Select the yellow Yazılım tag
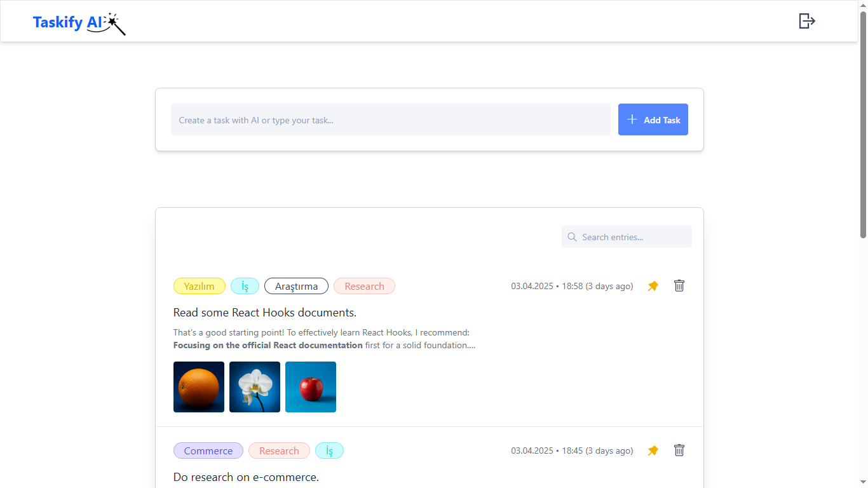The height and width of the screenshot is (488, 868). (199, 286)
